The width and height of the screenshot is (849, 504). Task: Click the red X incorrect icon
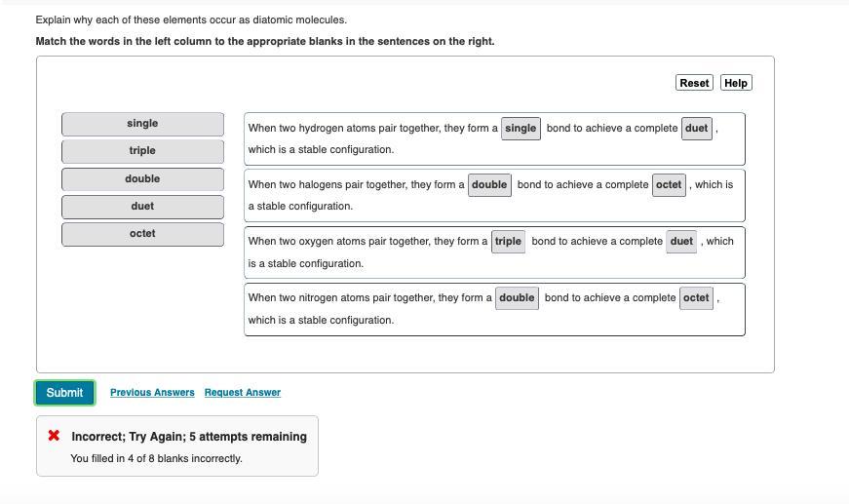(54, 436)
